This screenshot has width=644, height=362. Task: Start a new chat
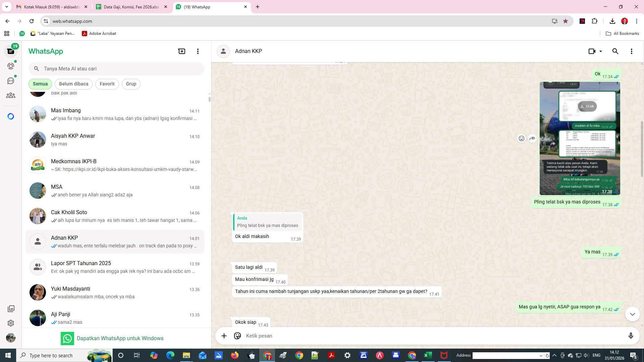(181, 51)
